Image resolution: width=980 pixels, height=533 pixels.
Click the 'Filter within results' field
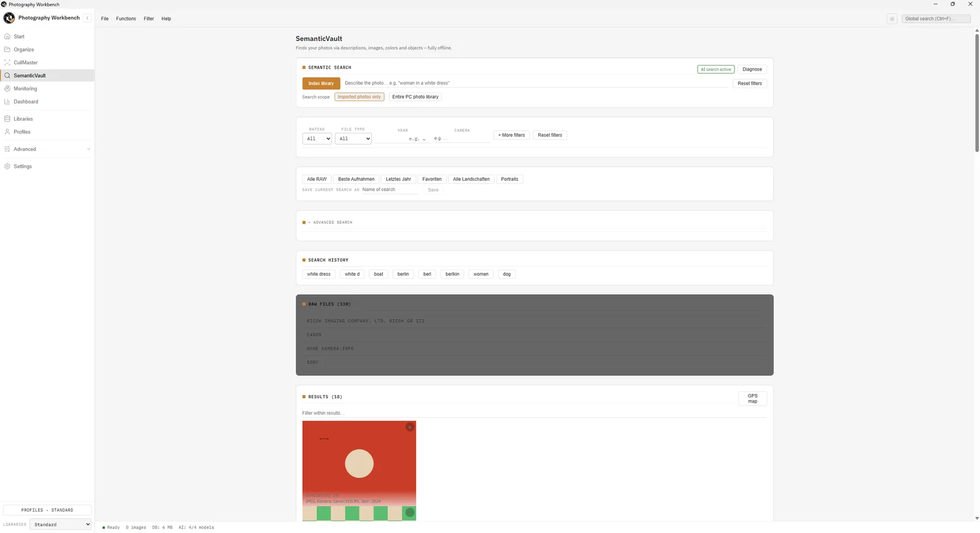click(x=534, y=413)
